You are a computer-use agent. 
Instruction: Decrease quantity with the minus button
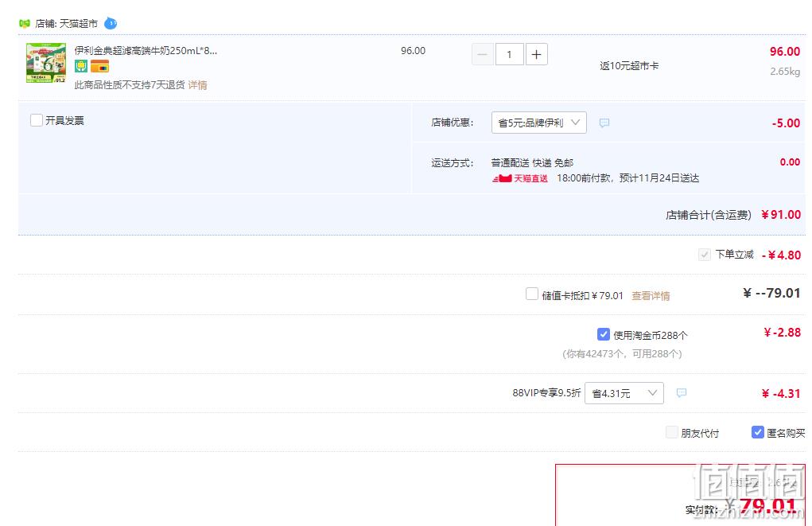pos(482,54)
